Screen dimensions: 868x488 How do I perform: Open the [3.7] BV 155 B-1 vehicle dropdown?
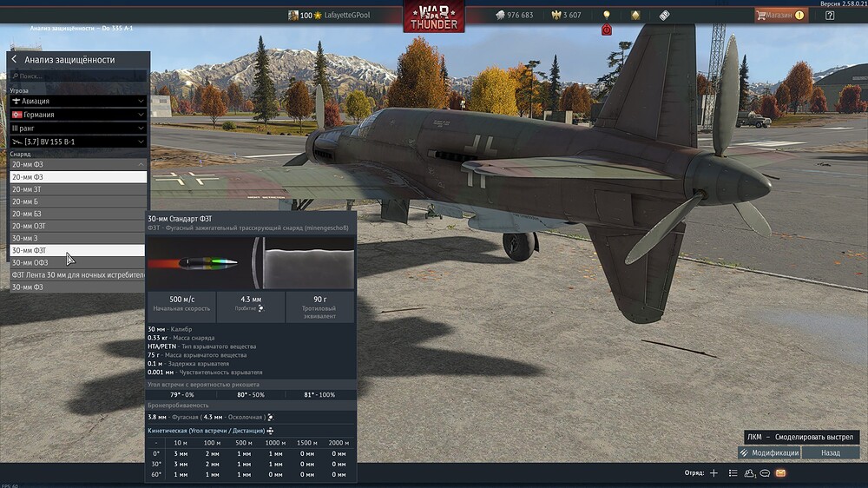(x=78, y=142)
